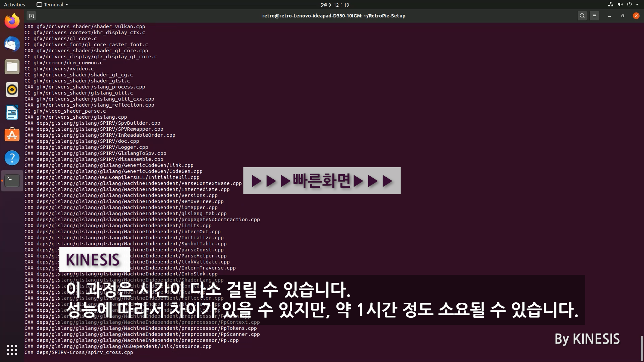Open terminal search
This screenshot has height=362, width=644.
point(582,16)
